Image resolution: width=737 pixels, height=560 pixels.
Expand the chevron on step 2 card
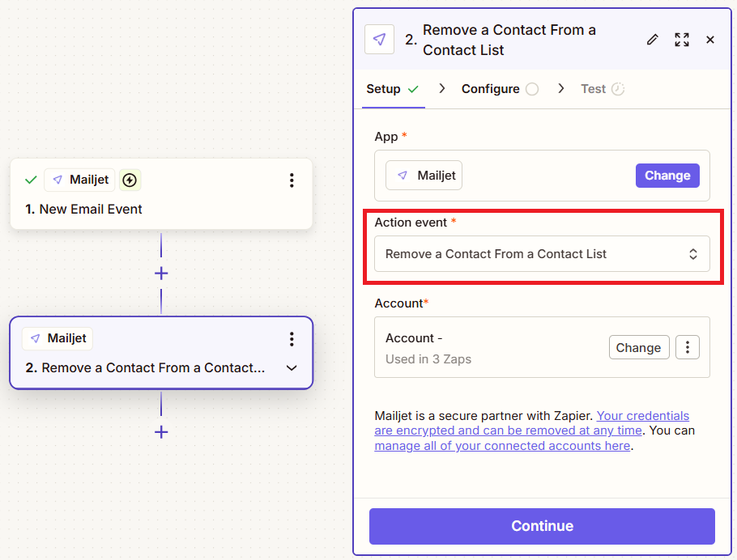click(292, 368)
